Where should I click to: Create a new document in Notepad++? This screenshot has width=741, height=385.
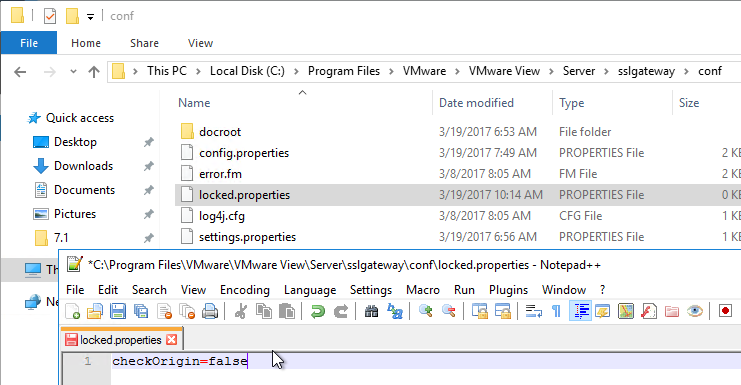click(x=72, y=311)
